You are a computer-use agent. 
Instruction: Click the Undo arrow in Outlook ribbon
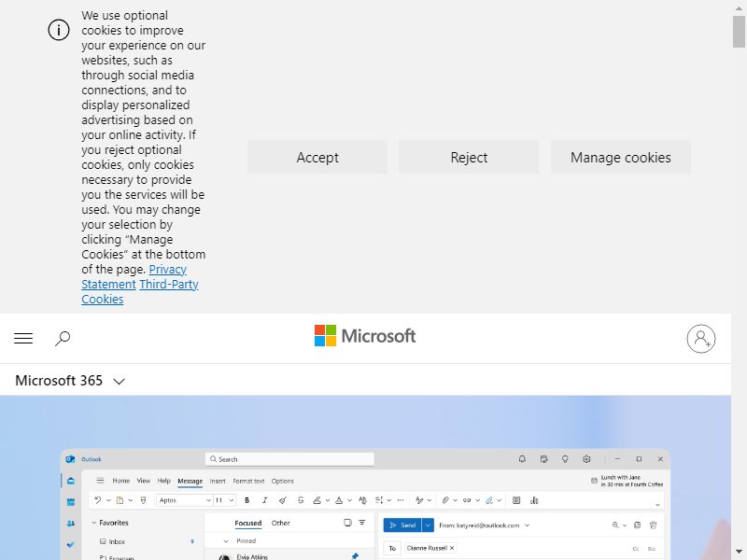pyautogui.click(x=98, y=500)
